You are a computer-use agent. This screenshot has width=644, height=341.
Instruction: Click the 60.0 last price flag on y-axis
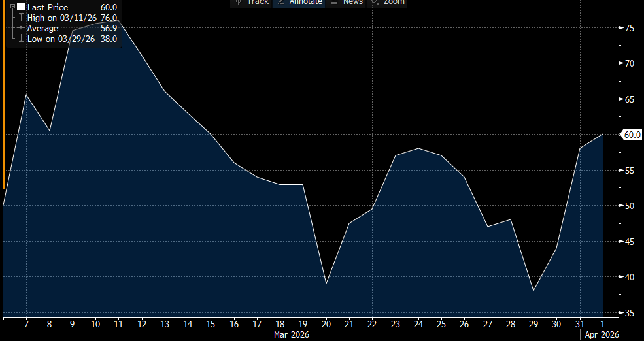pos(632,134)
